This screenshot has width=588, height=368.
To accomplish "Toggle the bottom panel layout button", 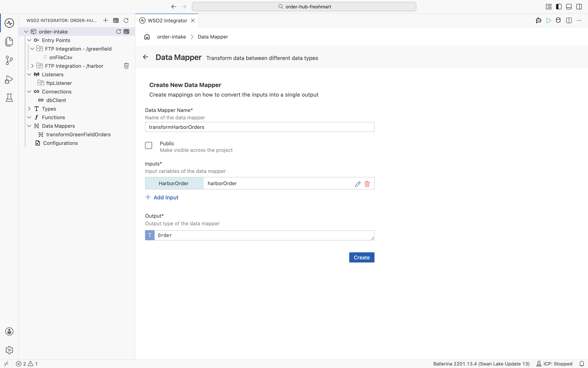I will point(569,7).
